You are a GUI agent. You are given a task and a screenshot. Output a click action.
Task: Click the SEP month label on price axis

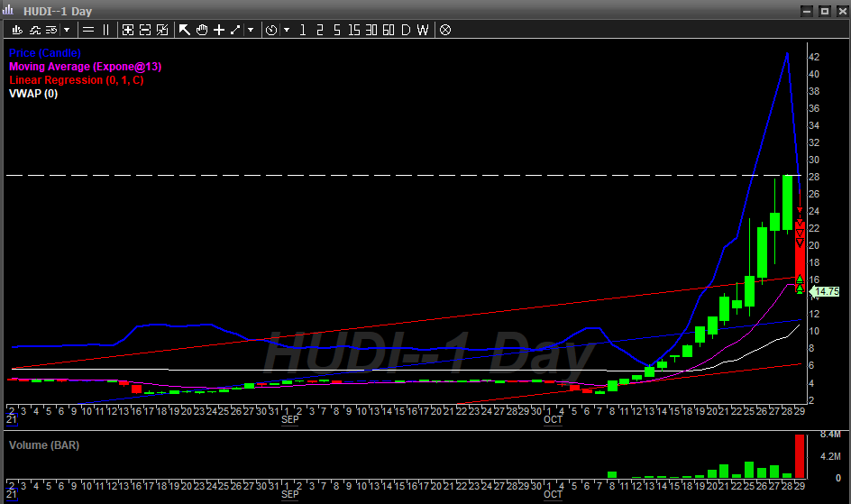tap(289, 419)
